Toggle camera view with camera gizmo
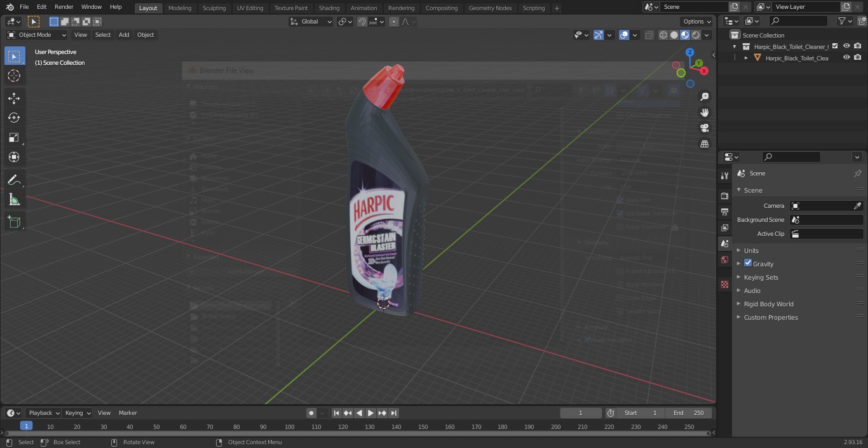The image size is (868, 448). [704, 128]
